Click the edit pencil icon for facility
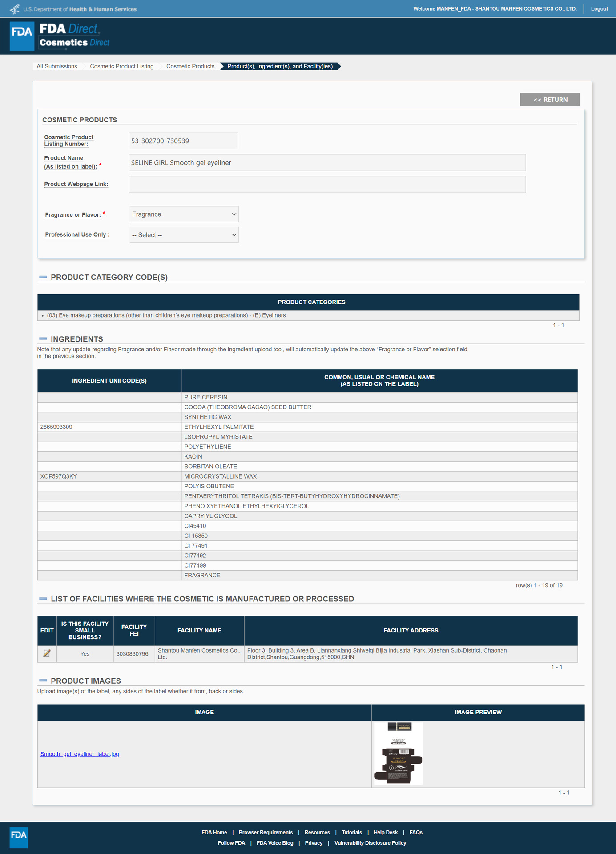Viewport: 616px width, 854px height. tap(47, 653)
